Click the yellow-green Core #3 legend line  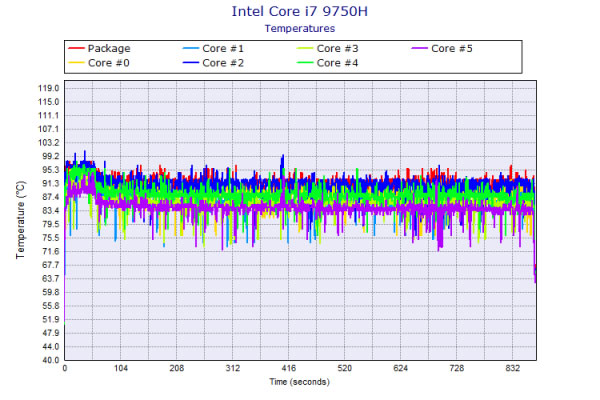(305, 48)
